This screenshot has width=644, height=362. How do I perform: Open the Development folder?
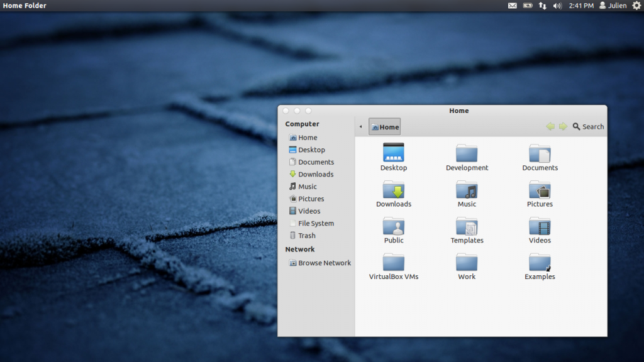point(467,153)
